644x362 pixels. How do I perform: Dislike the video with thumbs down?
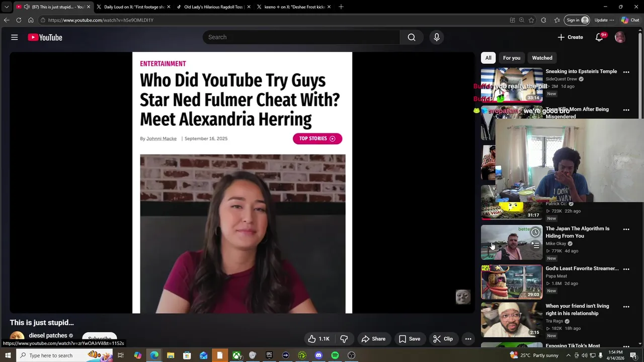pos(344,339)
